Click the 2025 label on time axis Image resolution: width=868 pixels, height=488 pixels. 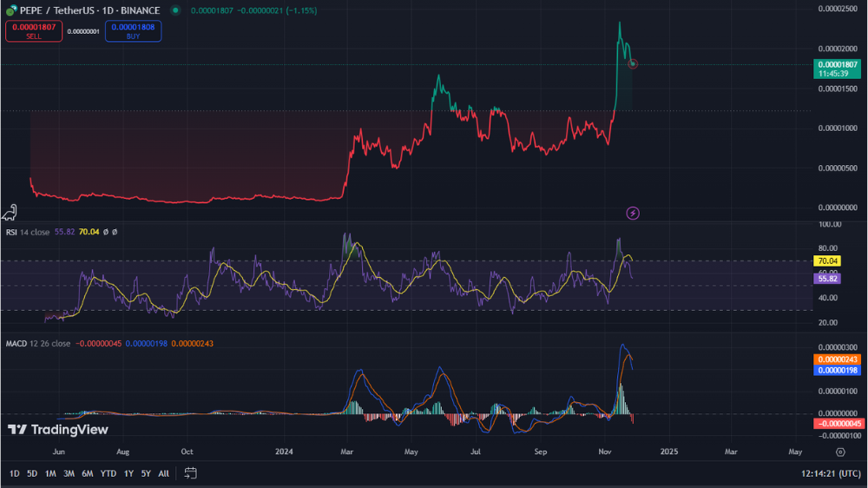pos(668,452)
